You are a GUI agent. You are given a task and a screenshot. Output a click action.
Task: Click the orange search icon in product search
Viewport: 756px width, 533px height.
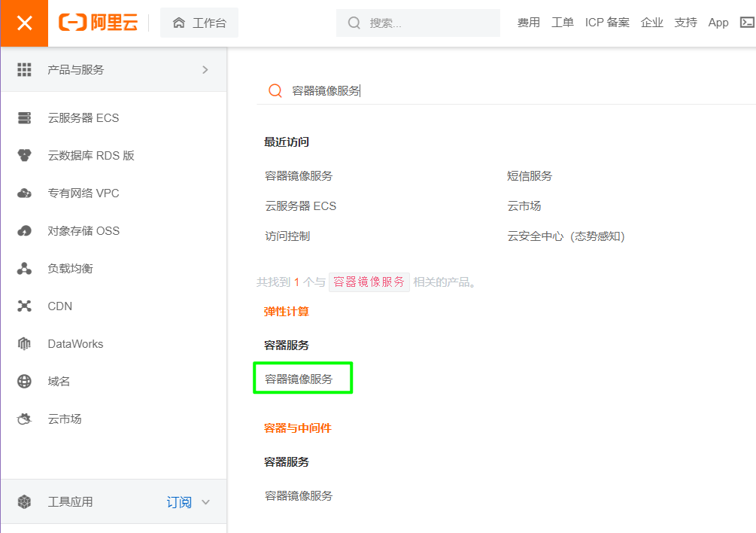click(275, 90)
